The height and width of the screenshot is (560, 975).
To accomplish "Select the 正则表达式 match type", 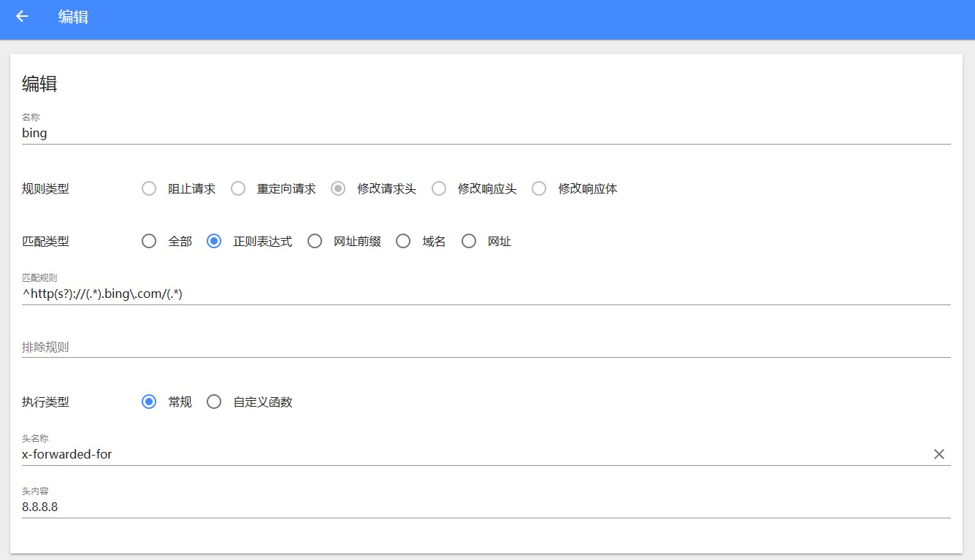I will click(x=214, y=241).
